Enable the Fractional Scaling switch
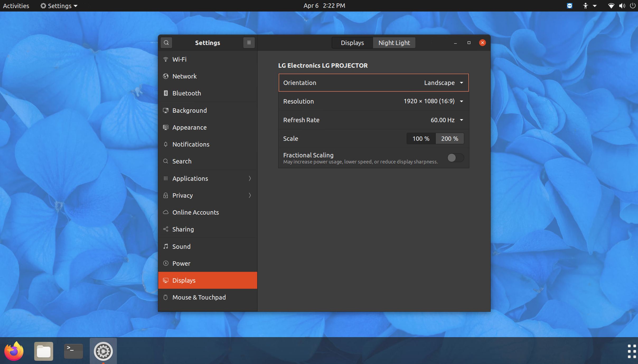 455,158
